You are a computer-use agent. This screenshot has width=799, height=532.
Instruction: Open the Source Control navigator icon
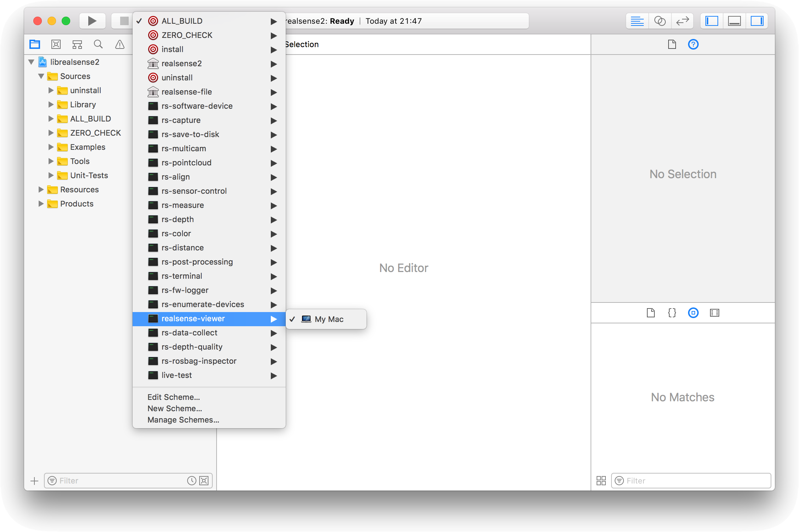tap(56, 44)
